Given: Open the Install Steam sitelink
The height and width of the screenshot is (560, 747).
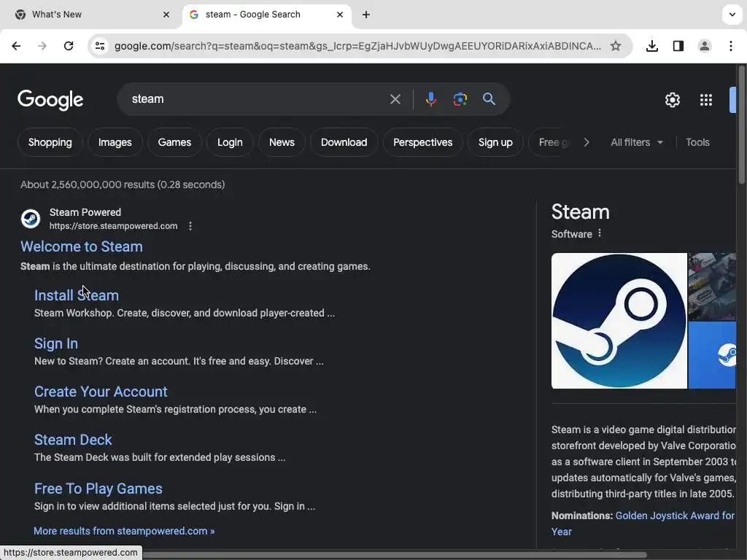Looking at the screenshot, I should pyautogui.click(x=76, y=295).
